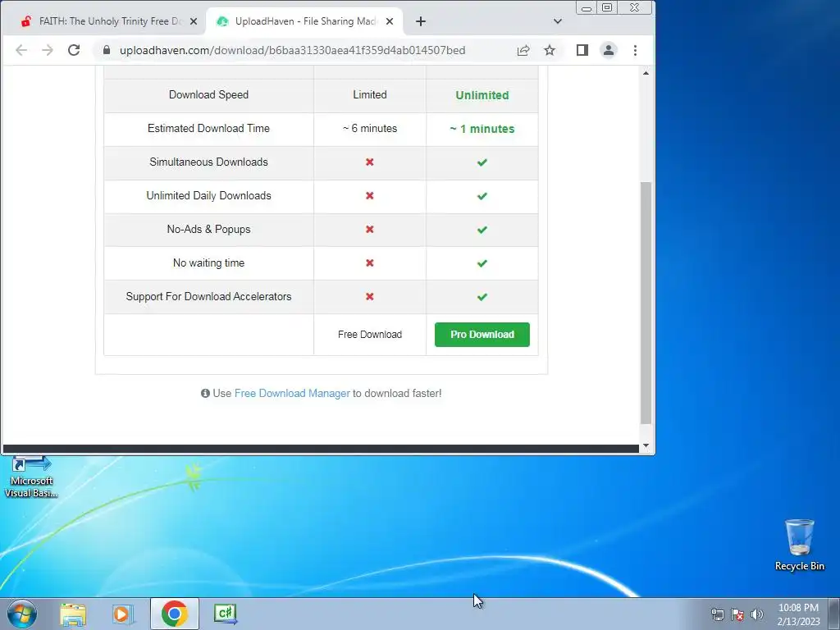840x630 pixels.
Task: Expand the tab search chevron
Action: (558, 21)
